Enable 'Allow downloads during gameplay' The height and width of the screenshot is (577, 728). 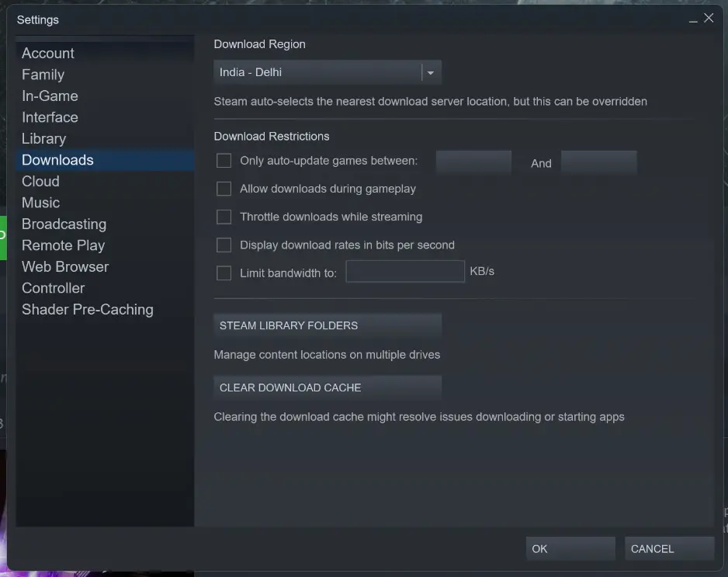coord(224,188)
